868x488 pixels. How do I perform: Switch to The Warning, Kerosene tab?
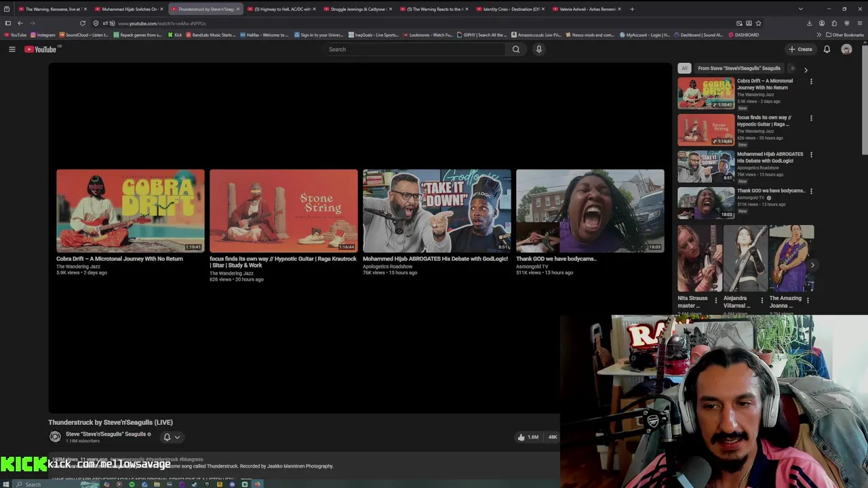[x=52, y=9]
